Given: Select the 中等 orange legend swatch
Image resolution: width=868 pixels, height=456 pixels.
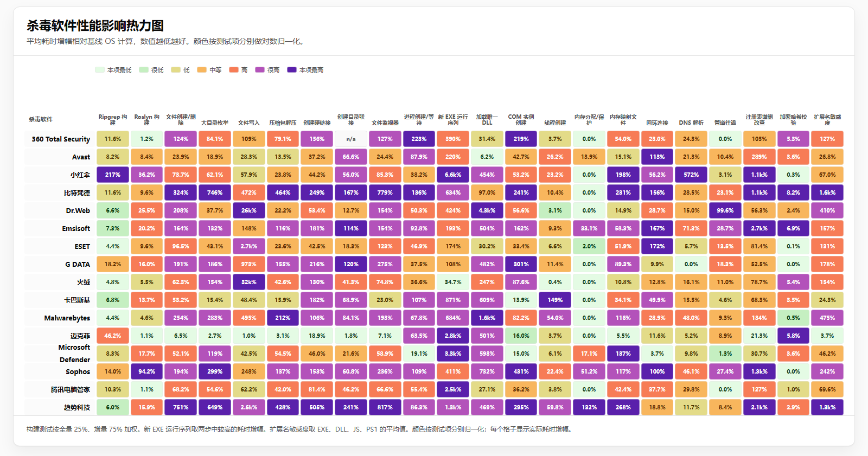Looking at the screenshot, I should (202, 70).
